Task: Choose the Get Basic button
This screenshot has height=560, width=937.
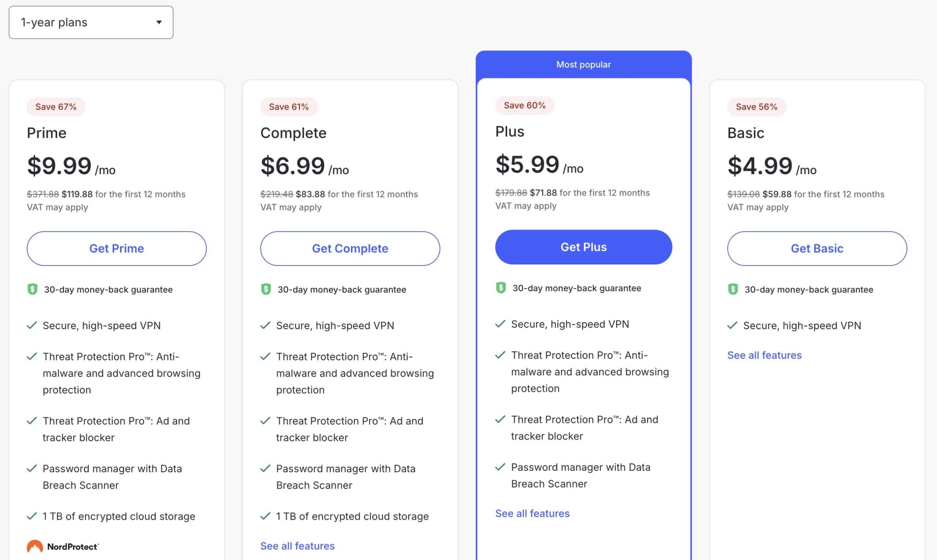Action: (817, 248)
